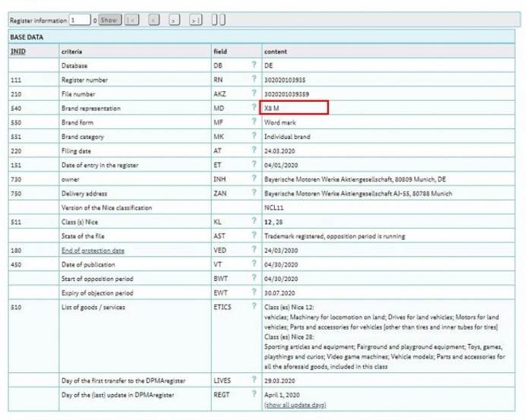Click the delivery address AJ-55 Munich cell

388,194
